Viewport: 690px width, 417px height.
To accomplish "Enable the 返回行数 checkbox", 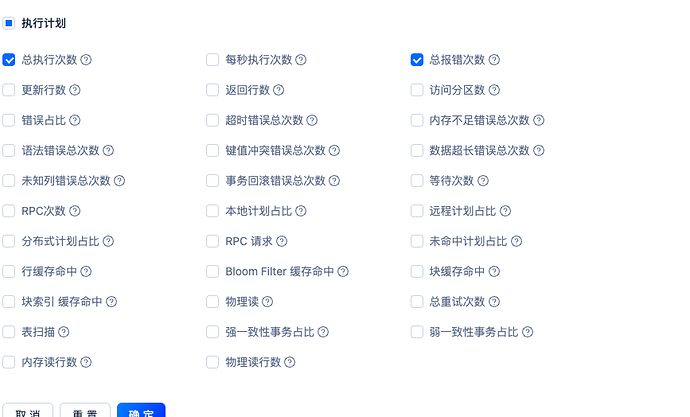I will 212,90.
